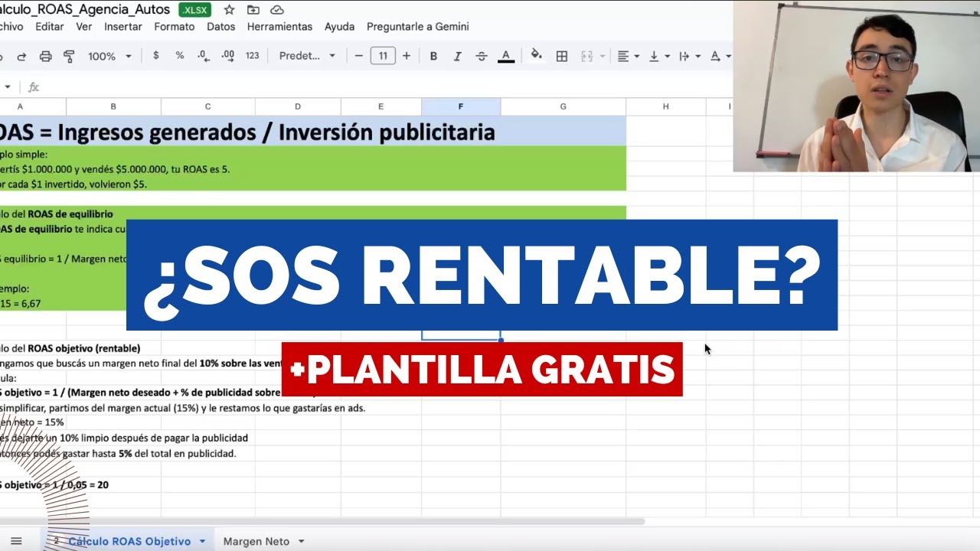Select the paint format roller tool

(x=69, y=56)
